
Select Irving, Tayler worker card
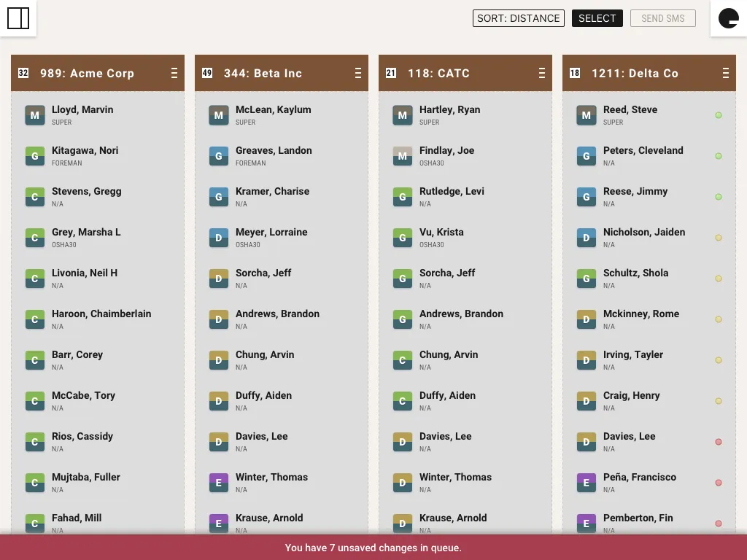click(649, 360)
